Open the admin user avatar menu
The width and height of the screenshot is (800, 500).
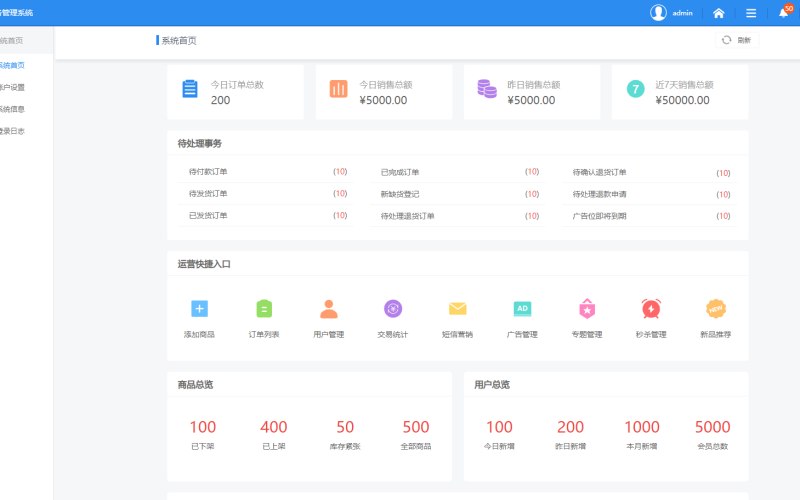658,13
